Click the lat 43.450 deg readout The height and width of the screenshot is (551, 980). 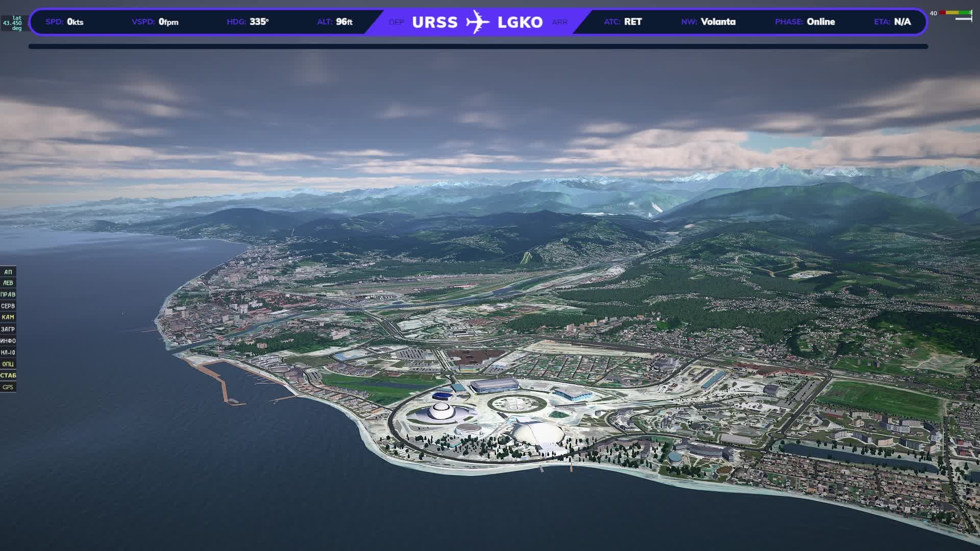13,23
